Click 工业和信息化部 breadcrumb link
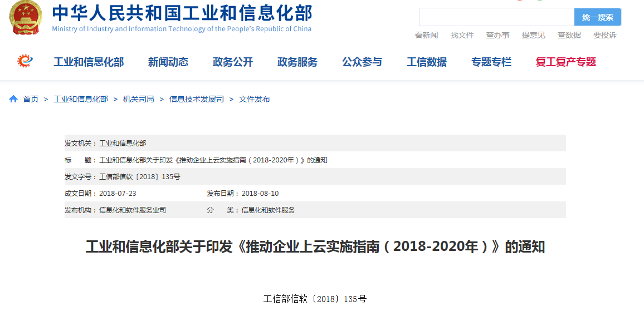Image resolution: width=644 pixels, height=321 pixels. [x=81, y=99]
